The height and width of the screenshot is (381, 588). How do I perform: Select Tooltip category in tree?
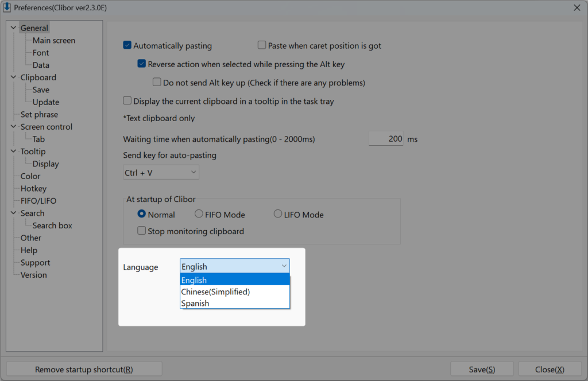click(33, 151)
